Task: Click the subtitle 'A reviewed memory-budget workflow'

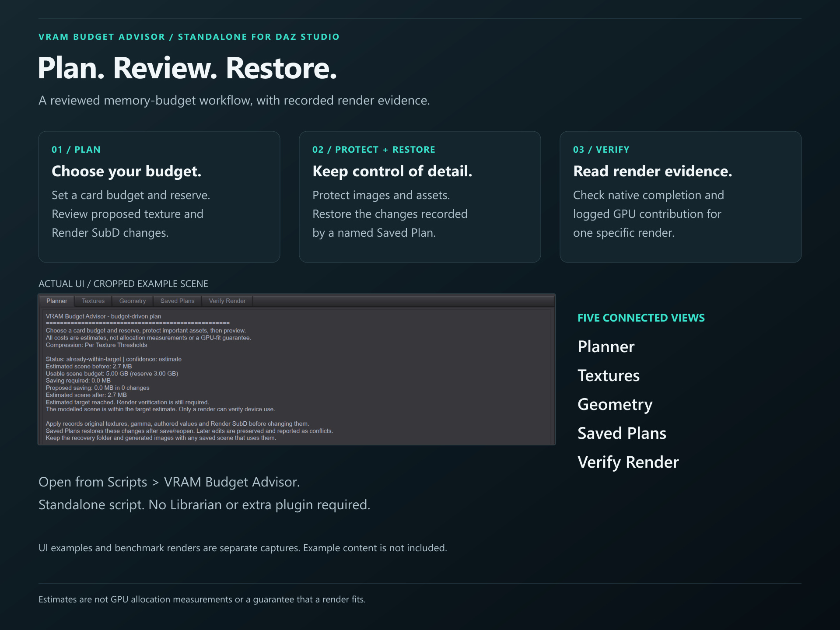Action: pyautogui.click(x=234, y=101)
